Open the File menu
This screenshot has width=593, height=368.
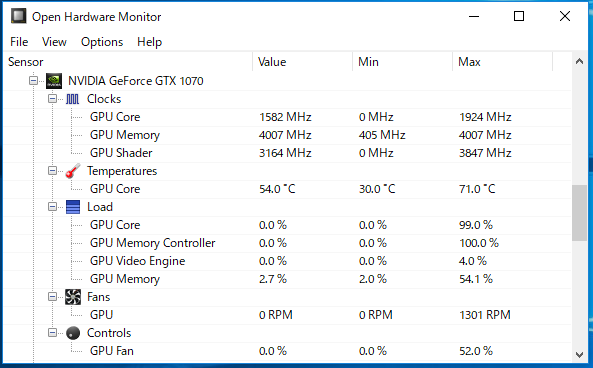coord(19,42)
